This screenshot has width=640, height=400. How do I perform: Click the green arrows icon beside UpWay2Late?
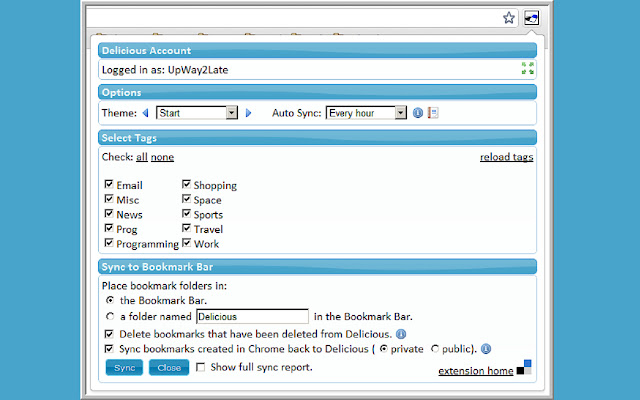(527, 68)
